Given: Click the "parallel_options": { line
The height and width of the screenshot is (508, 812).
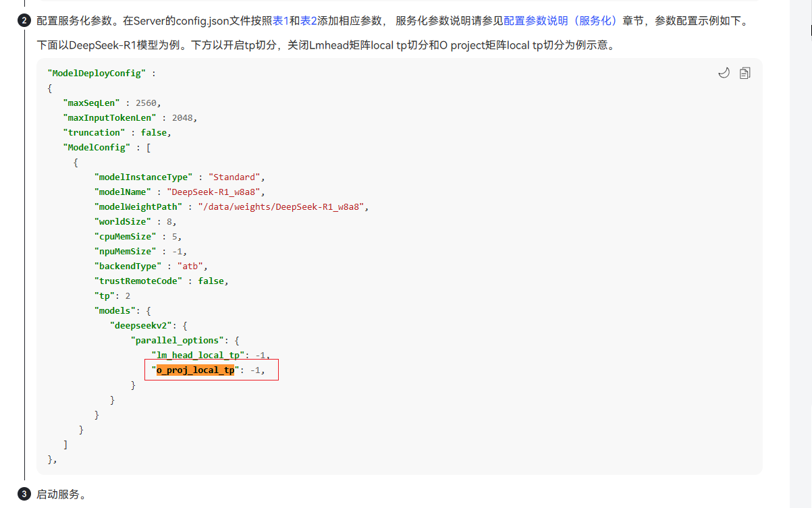Looking at the screenshot, I should 186,340.
